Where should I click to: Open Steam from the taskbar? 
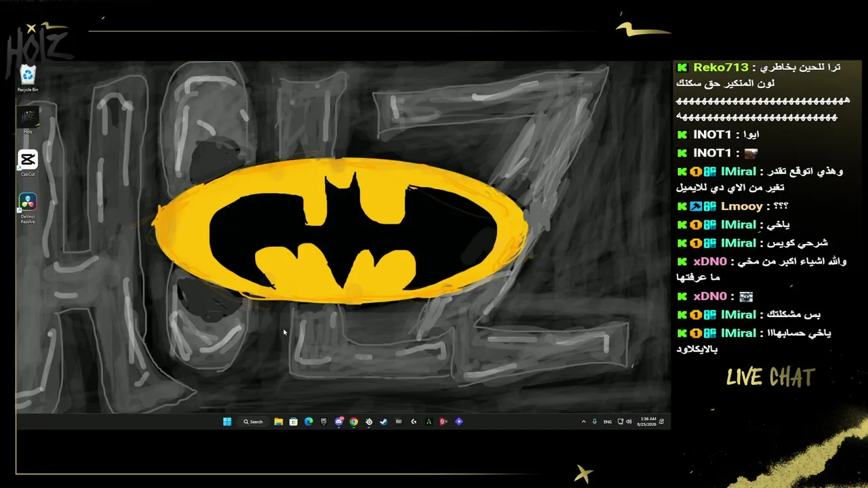tap(384, 422)
